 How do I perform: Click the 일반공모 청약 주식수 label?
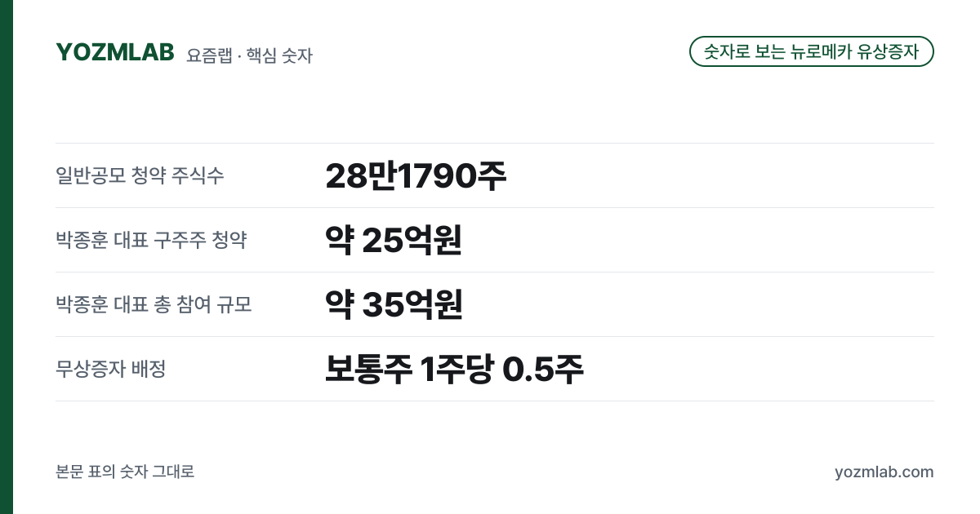point(140,175)
